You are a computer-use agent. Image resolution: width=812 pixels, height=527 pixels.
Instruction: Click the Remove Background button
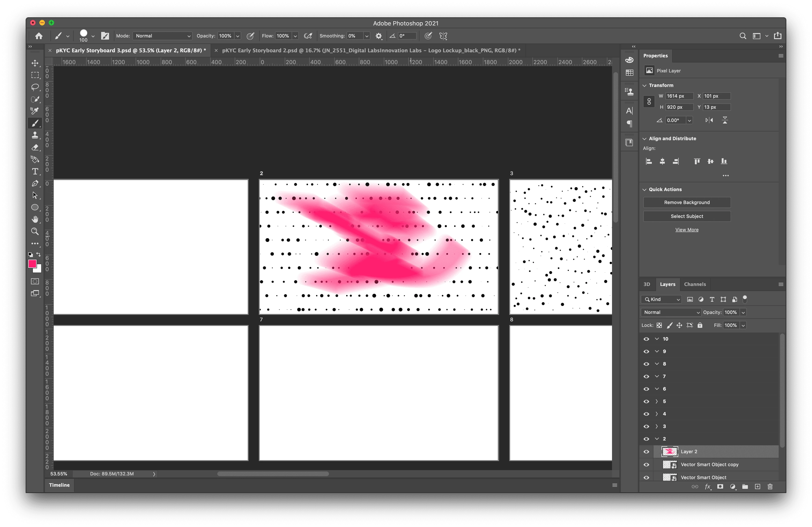[687, 202]
